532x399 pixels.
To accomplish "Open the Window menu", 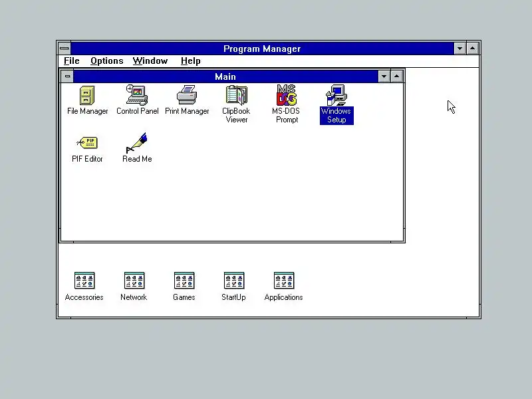I will (150, 61).
